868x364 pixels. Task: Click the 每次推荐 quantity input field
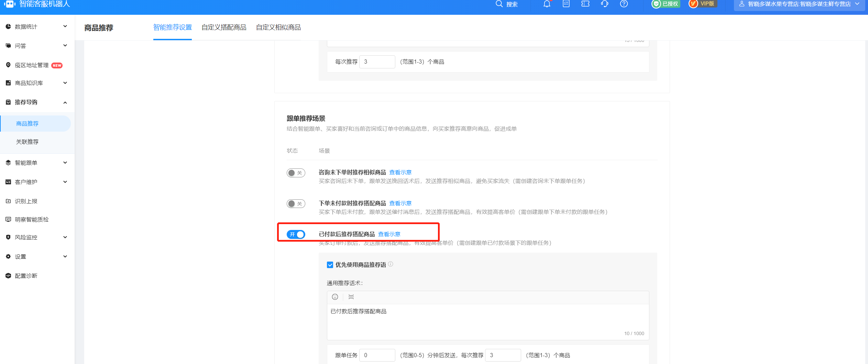point(377,62)
